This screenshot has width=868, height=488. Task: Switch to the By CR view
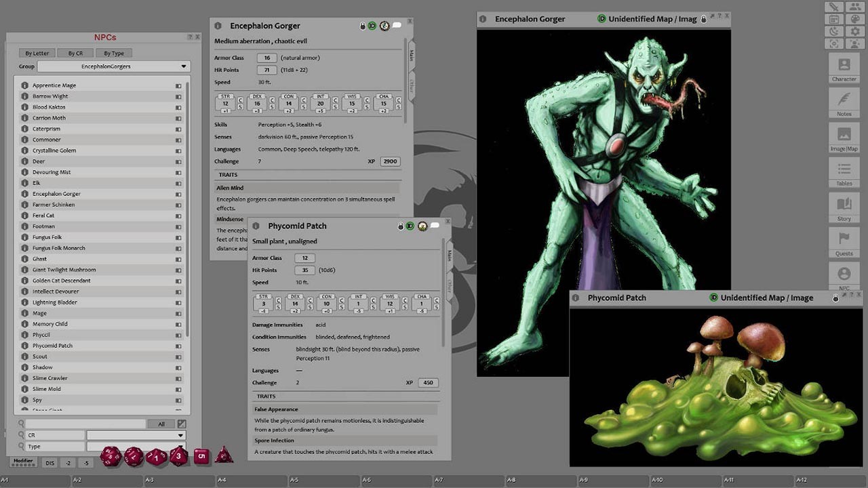(x=75, y=53)
